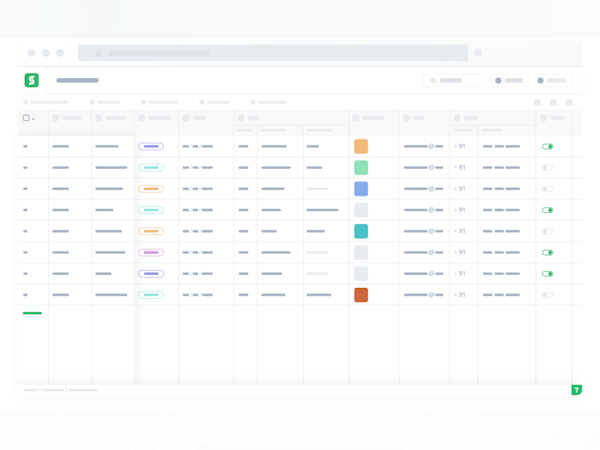Image resolution: width=600 pixels, height=450 pixels.
Task: Click the orange status pill in the blue swatch row
Action: coord(151,189)
